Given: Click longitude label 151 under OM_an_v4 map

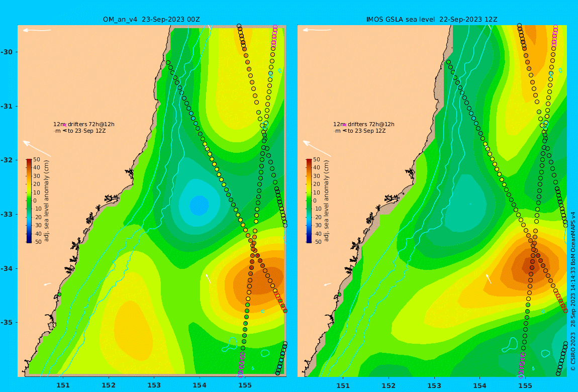Looking at the screenshot, I should (63, 385).
